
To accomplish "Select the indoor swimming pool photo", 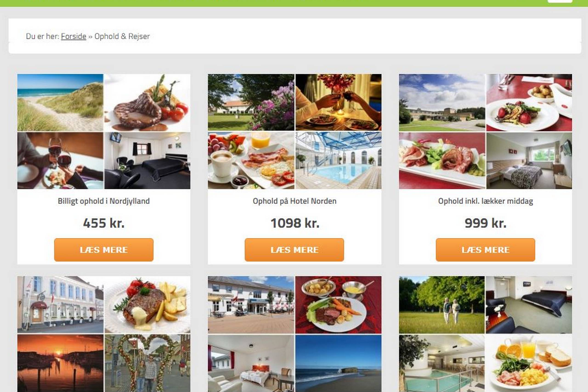I will [x=339, y=161].
